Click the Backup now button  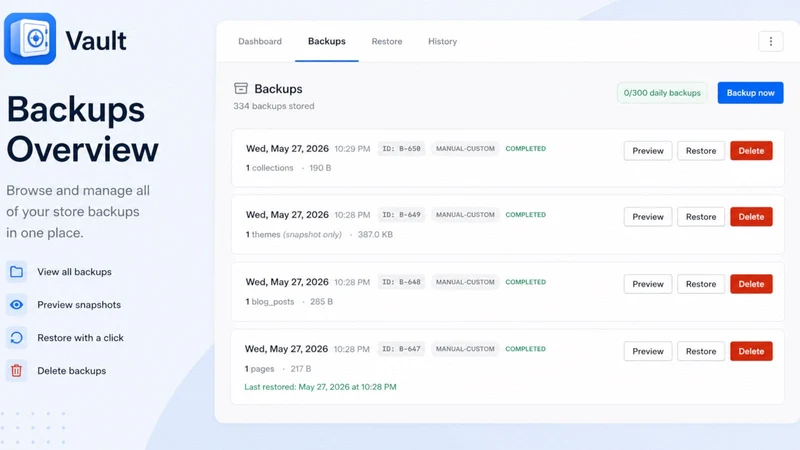tap(751, 93)
